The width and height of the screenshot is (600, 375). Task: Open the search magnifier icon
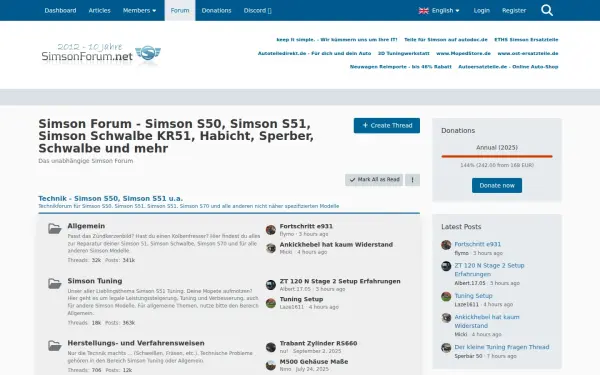pos(547,10)
